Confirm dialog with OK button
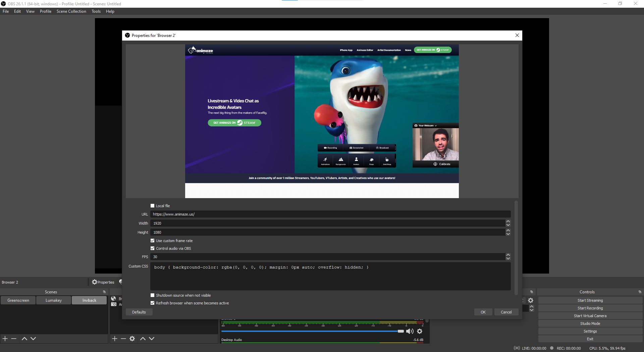 click(x=483, y=312)
